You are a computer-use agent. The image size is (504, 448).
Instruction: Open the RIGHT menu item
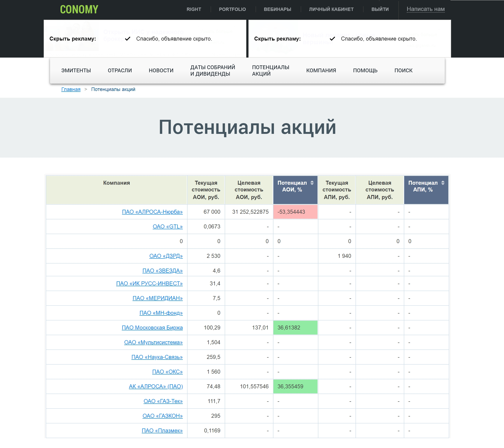point(194,9)
